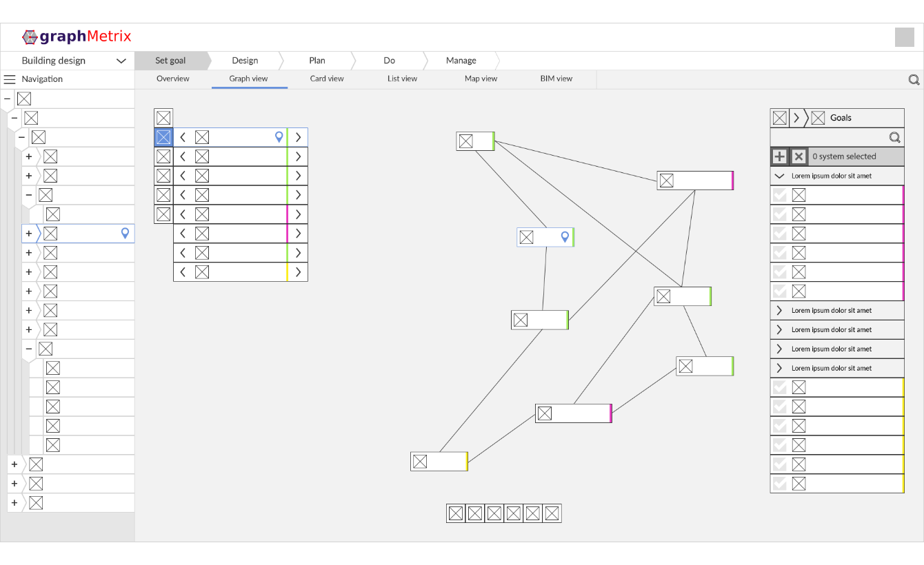924x565 pixels.
Task: Click the graphMetrix logo
Action: 76,37
